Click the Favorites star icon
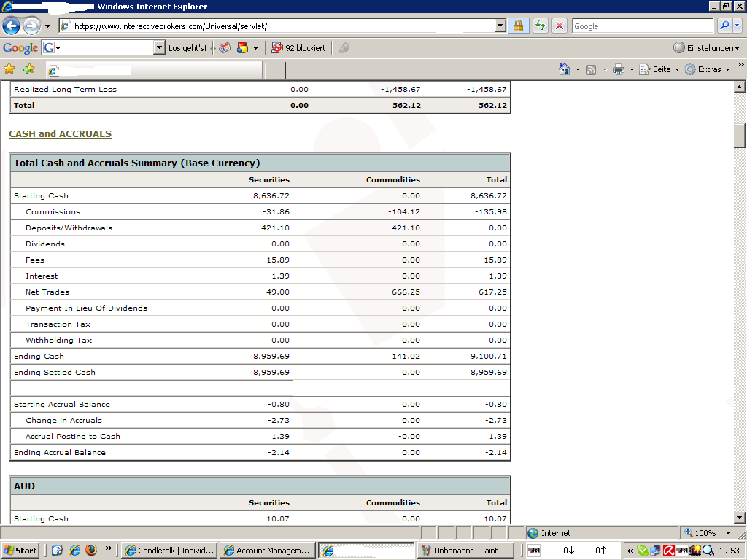This screenshot has width=747, height=560. pos(9,69)
